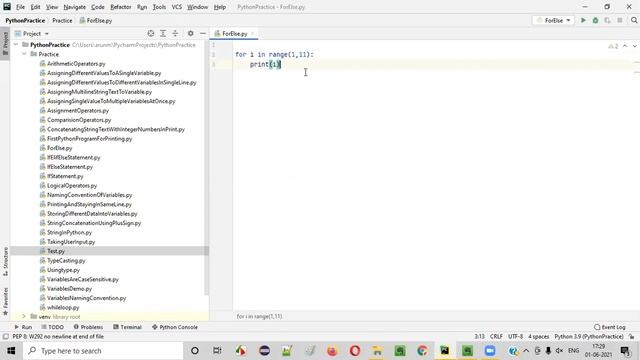Open the Problems tool window
Viewport: 640px width, 360px height.
[x=88, y=327]
